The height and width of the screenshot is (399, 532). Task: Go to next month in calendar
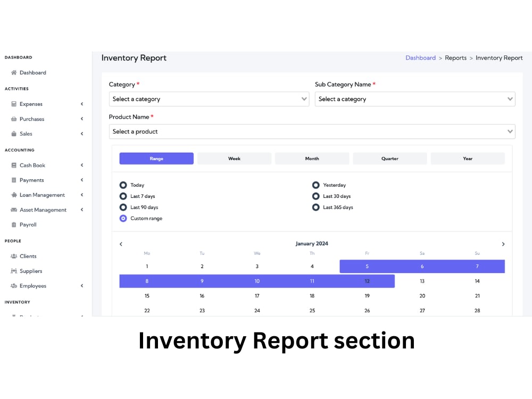(x=503, y=244)
